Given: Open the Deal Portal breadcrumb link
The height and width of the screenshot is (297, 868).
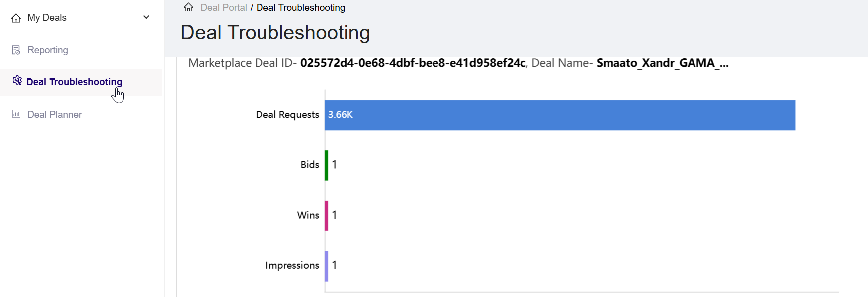Looking at the screenshot, I should [223, 7].
